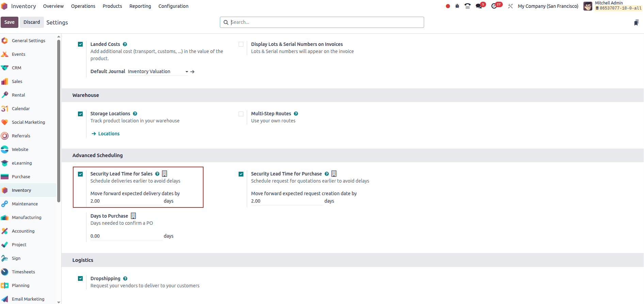Click the bug debug tools icon
Image resolution: width=644 pixels, height=304 pixels.
click(457, 6)
